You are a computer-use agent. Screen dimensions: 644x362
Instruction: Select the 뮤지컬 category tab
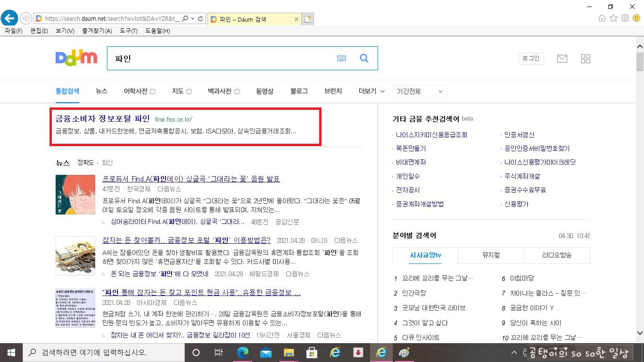pos(491,255)
